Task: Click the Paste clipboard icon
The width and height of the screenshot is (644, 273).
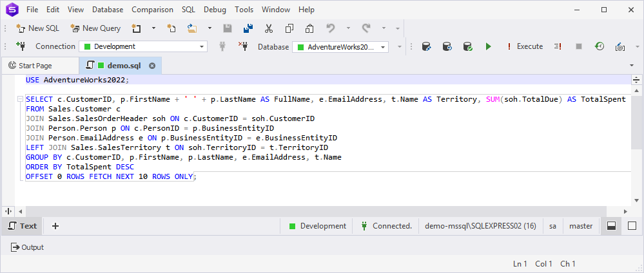Action: [x=309, y=28]
